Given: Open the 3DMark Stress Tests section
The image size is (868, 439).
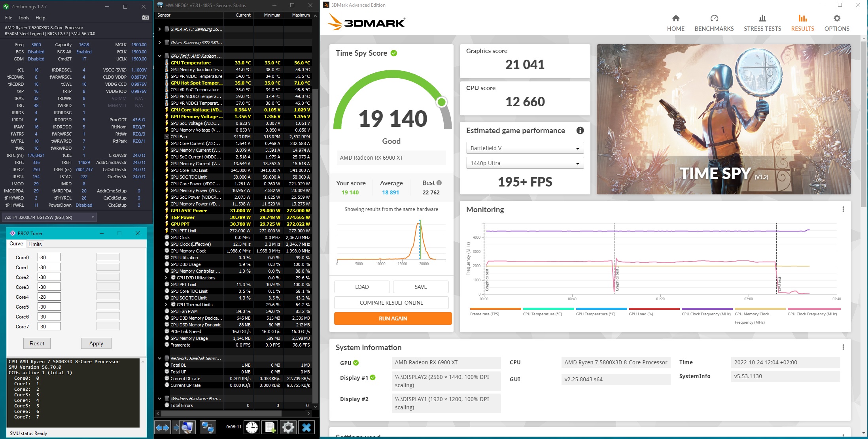Looking at the screenshot, I should (762, 23).
